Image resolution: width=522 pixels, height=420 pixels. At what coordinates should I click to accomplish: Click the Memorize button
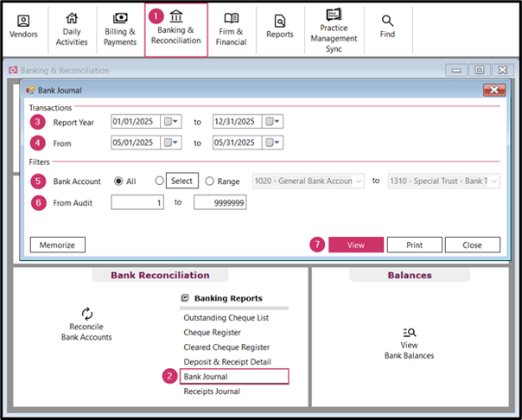point(58,245)
